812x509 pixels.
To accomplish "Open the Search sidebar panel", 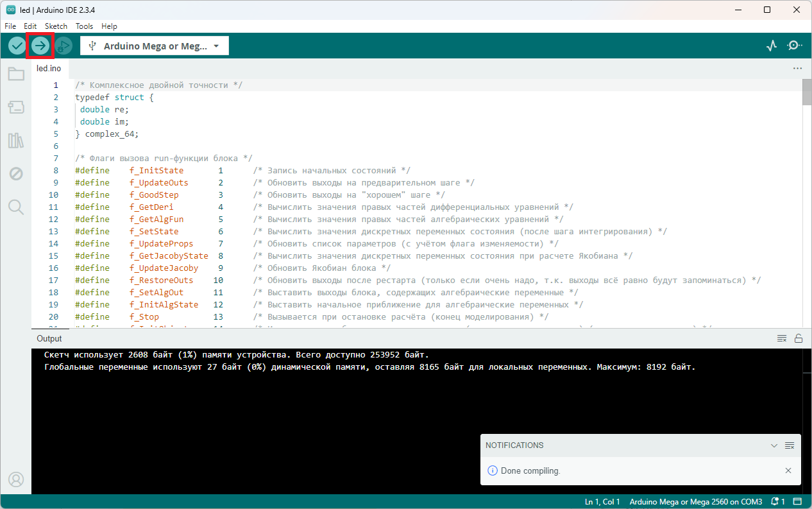I will pyautogui.click(x=16, y=207).
